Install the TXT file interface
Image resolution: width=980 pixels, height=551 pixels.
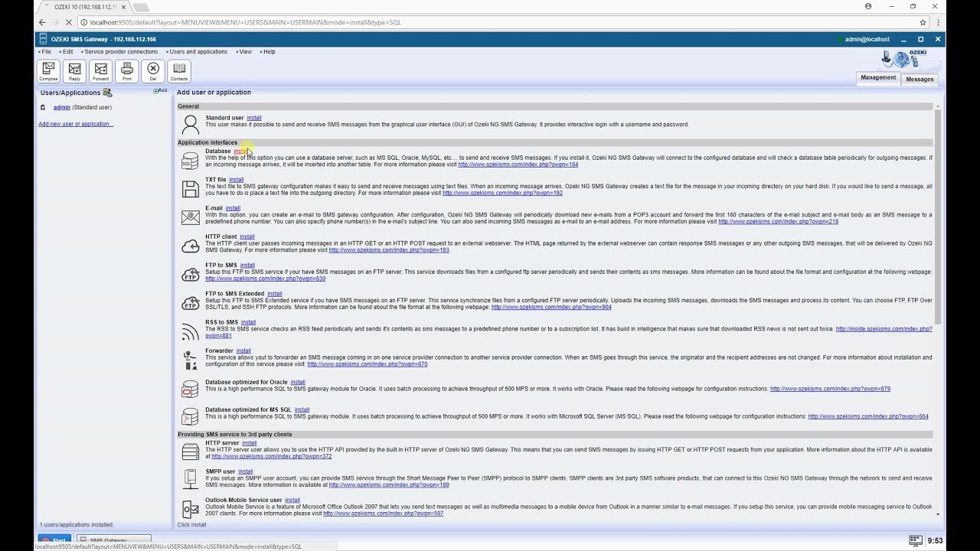coord(237,180)
